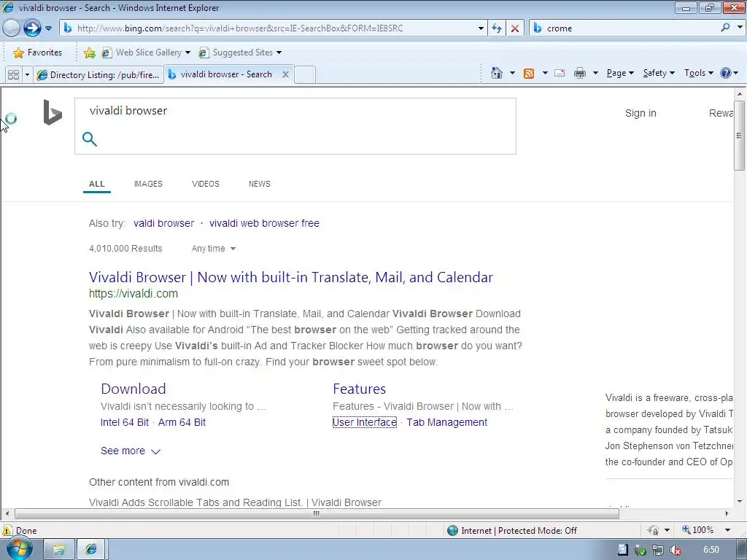Click the IE Back navigation button
The height and width of the screenshot is (560, 747).
point(11,28)
